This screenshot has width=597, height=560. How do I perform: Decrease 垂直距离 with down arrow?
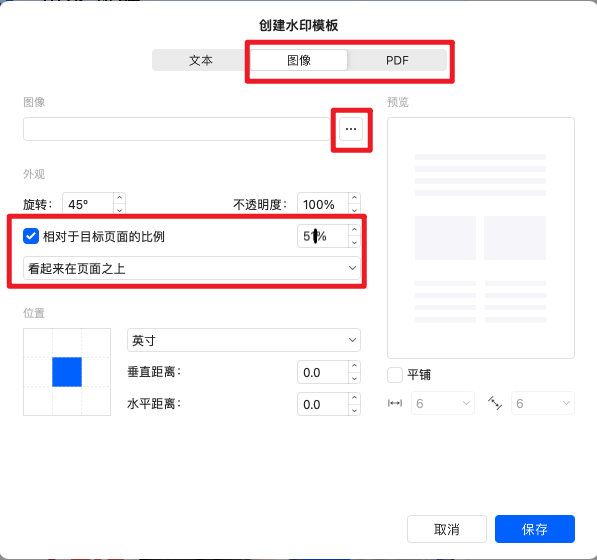pyautogui.click(x=354, y=378)
